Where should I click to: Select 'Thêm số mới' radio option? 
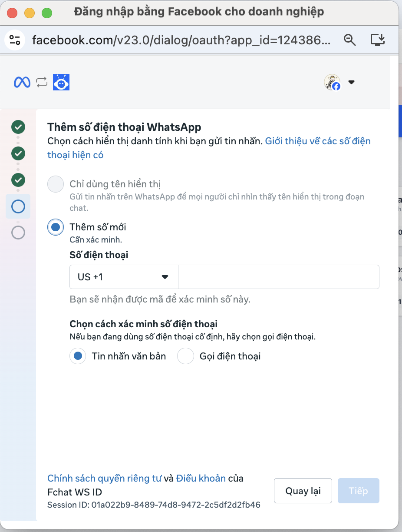pyautogui.click(x=56, y=227)
